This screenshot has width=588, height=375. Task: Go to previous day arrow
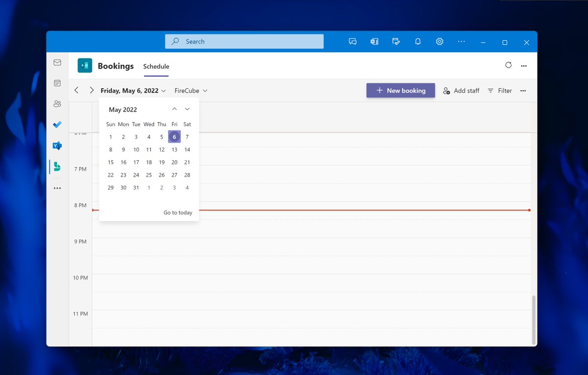(x=76, y=90)
